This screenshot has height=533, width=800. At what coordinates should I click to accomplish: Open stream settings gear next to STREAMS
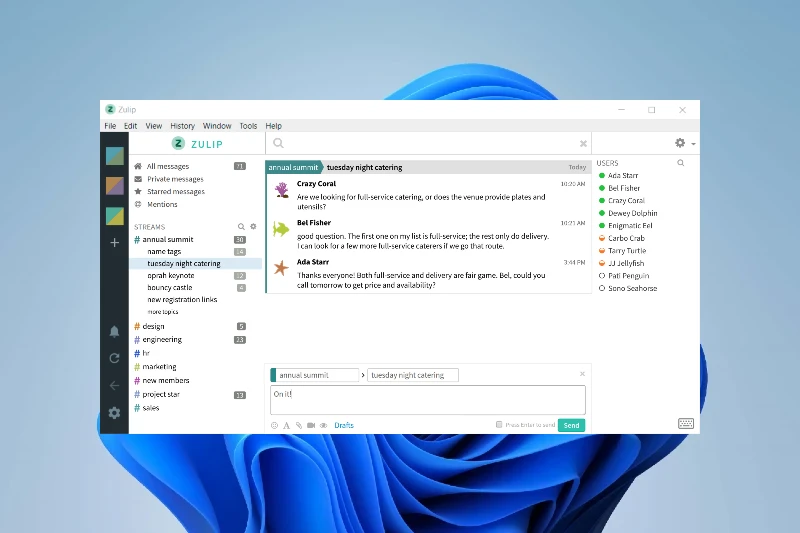[x=253, y=226]
